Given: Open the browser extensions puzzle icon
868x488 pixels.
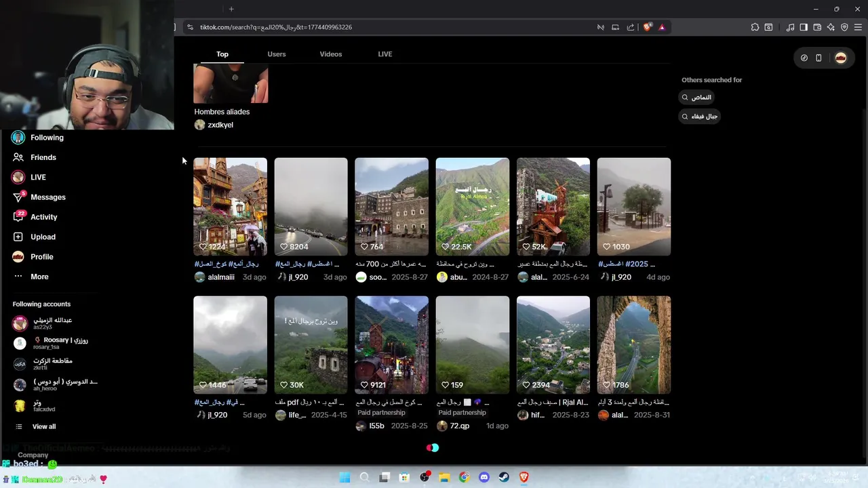Looking at the screenshot, I should tap(755, 27).
